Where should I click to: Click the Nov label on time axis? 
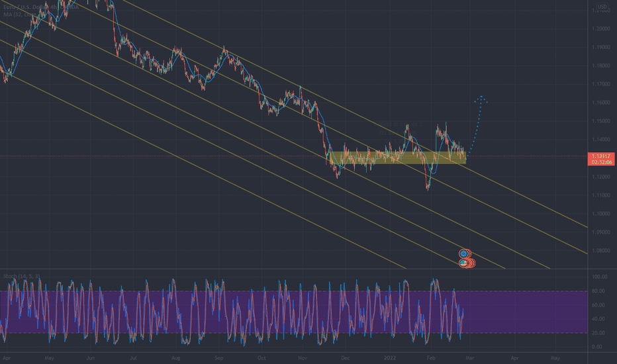(x=303, y=359)
